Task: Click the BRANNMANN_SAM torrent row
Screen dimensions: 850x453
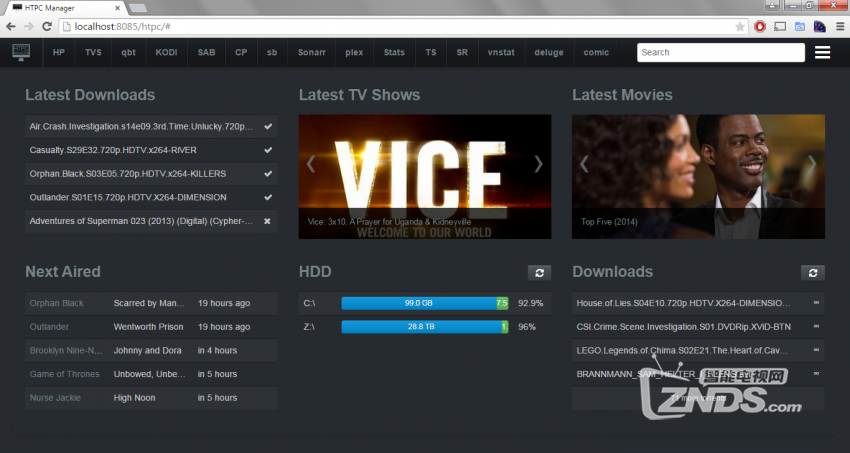Action: [698, 374]
